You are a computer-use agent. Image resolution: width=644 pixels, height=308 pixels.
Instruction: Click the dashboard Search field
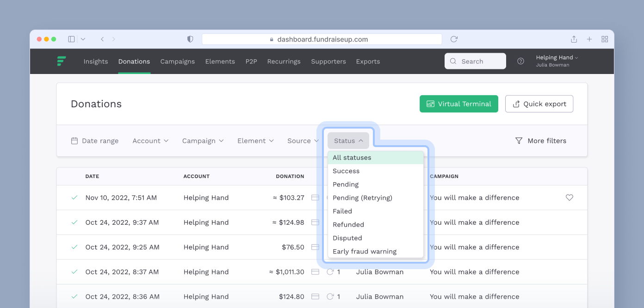tap(475, 61)
